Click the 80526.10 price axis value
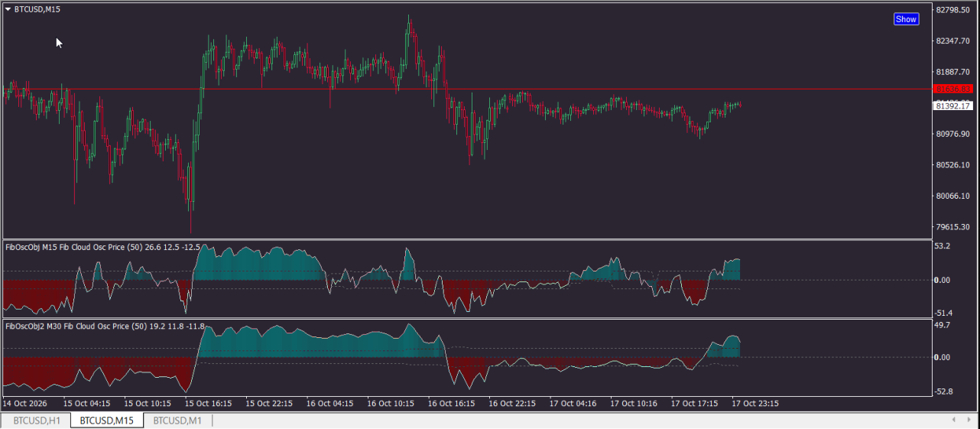 point(952,164)
